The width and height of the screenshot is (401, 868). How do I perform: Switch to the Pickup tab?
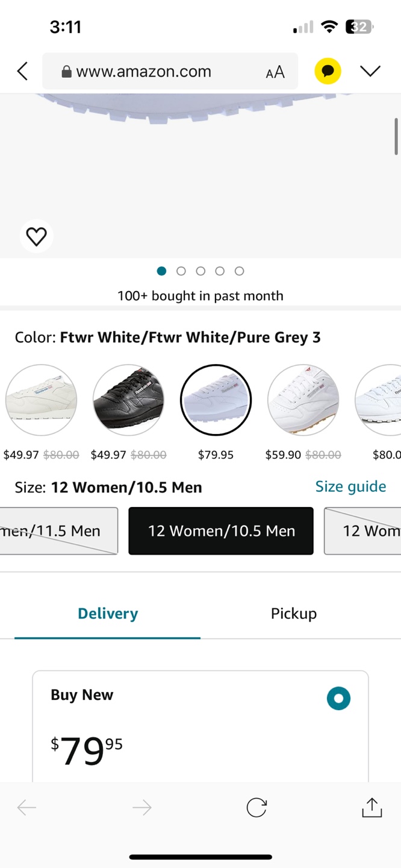293,614
